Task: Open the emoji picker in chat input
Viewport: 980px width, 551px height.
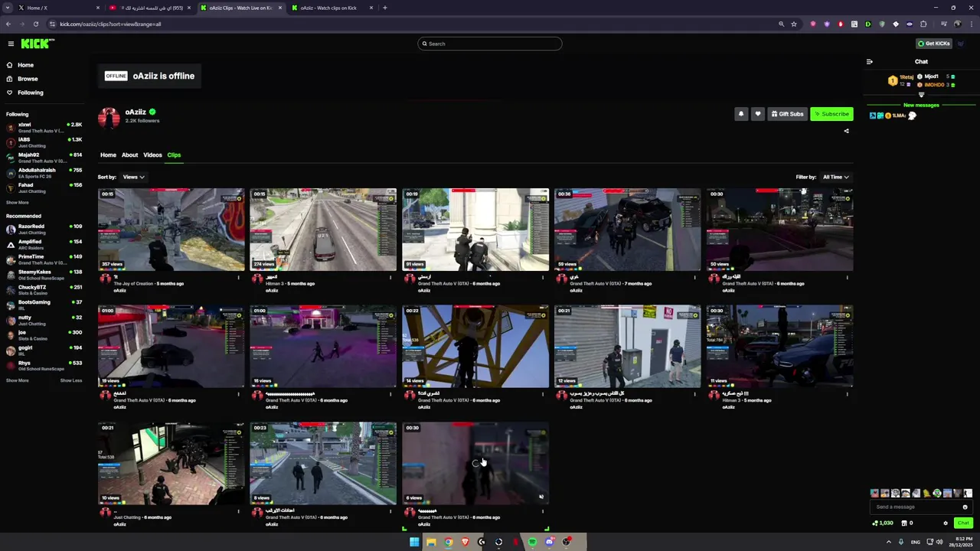Action: [965, 507]
